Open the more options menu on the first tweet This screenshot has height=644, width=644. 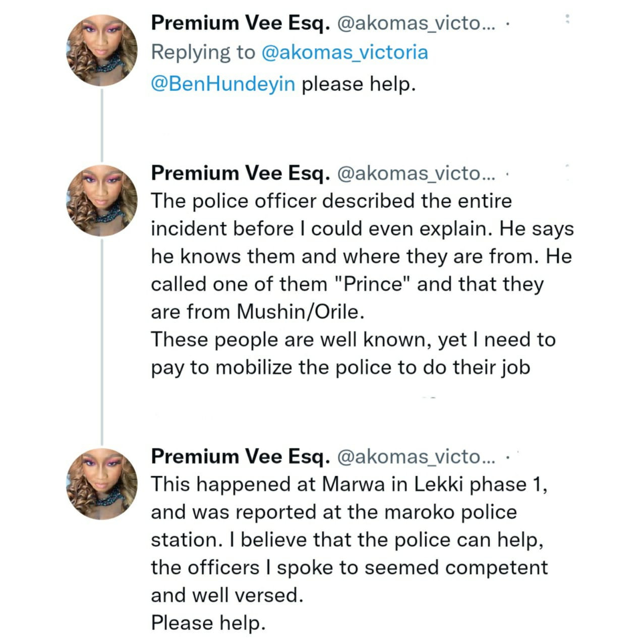pyautogui.click(x=568, y=20)
